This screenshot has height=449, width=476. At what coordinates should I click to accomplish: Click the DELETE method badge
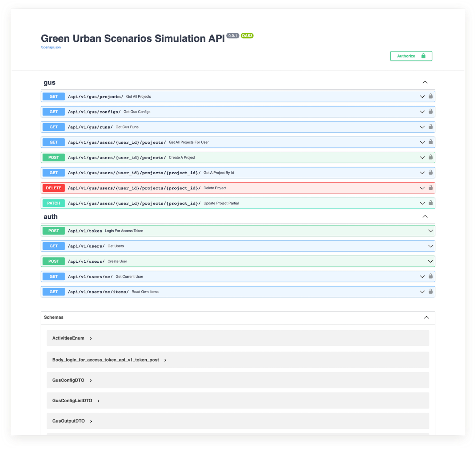[54, 188]
